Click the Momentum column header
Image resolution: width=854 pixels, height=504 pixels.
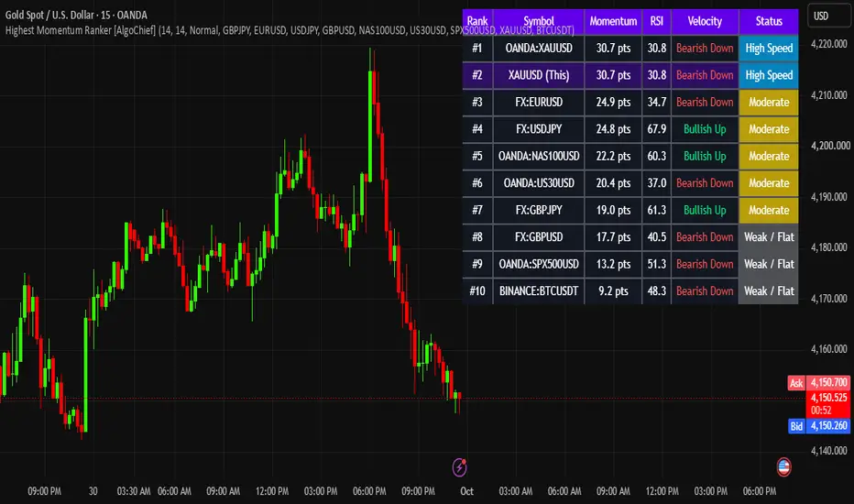tap(613, 21)
